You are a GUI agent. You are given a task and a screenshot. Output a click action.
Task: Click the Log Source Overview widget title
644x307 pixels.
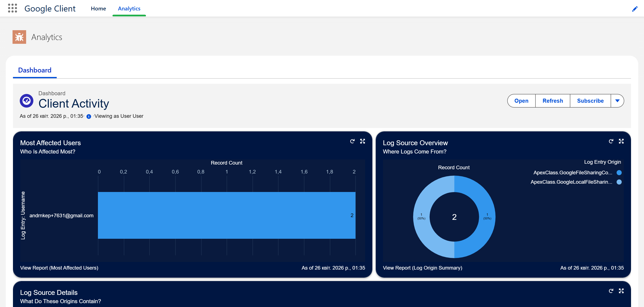click(x=415, y=143)
